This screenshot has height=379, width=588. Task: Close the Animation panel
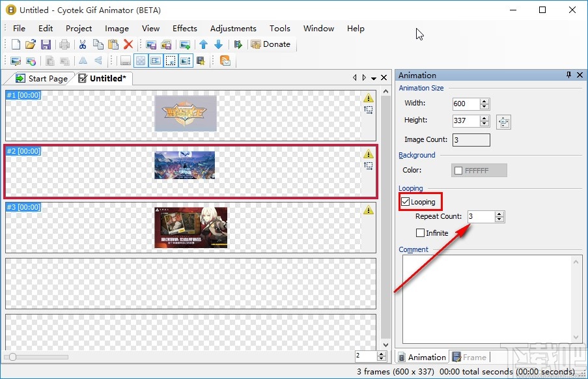[x=580, y=75]
